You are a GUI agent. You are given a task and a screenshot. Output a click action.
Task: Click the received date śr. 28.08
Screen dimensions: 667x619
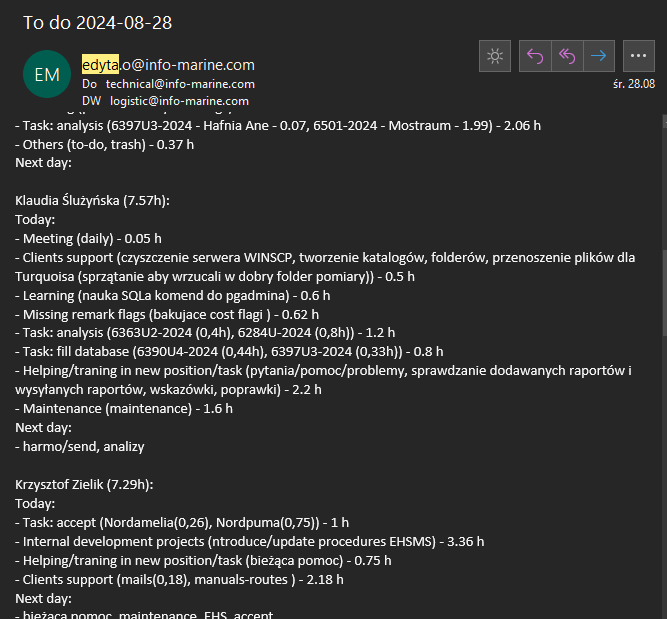pos(634,84)
